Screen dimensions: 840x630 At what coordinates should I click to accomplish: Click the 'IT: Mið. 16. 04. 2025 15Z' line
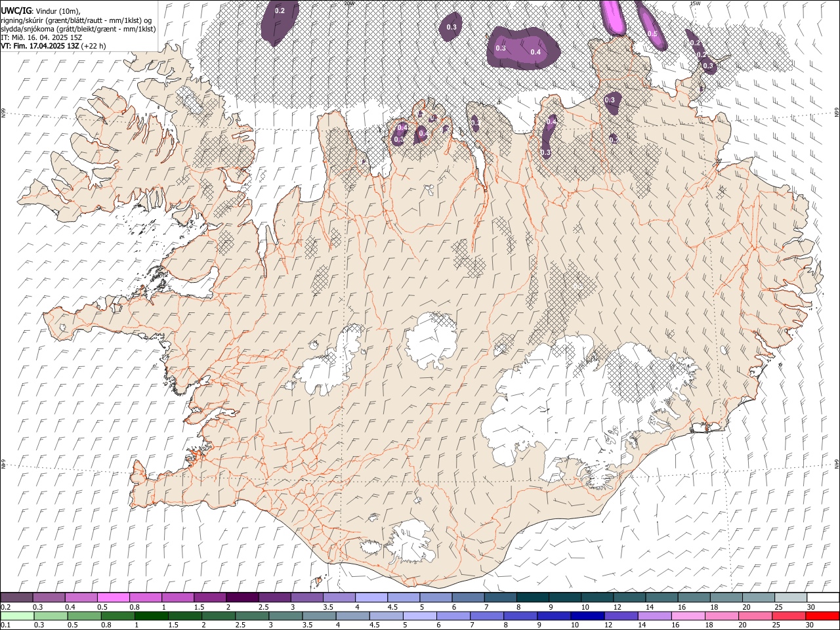41,37
